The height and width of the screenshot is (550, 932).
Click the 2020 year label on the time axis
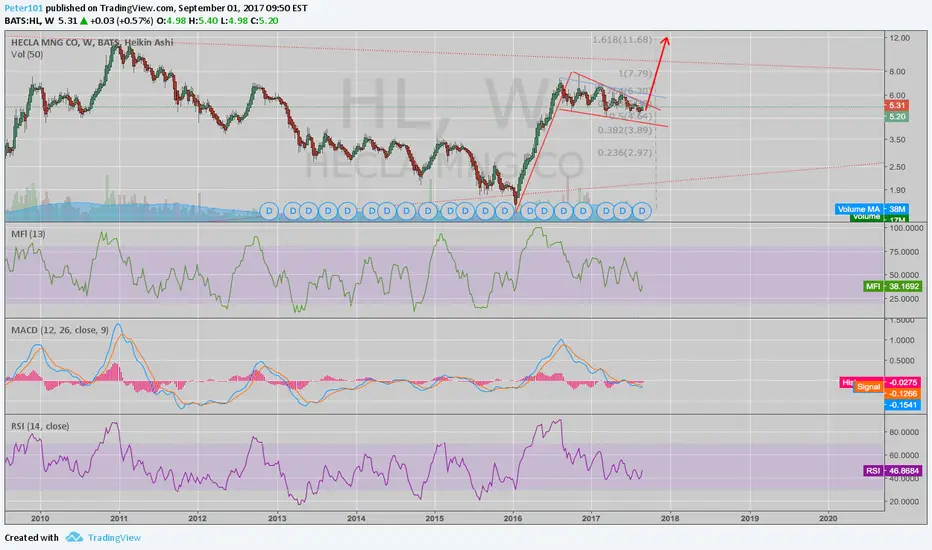(x=828, y=518)
